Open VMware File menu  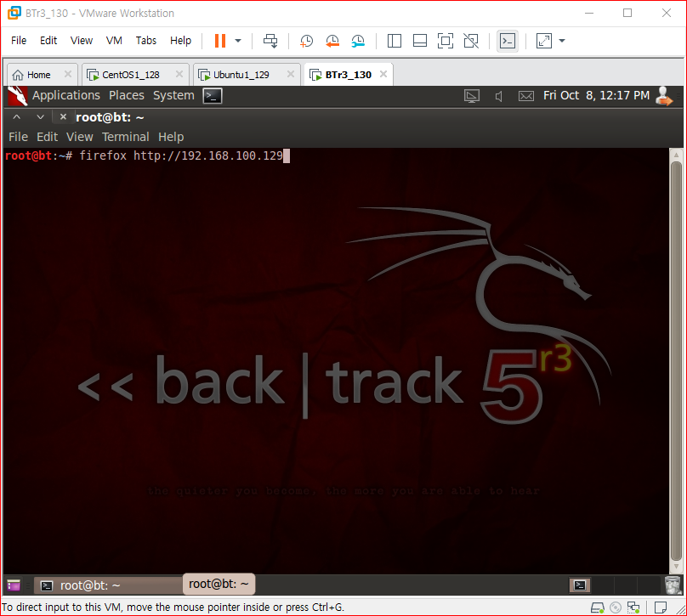tap(19, 40)
